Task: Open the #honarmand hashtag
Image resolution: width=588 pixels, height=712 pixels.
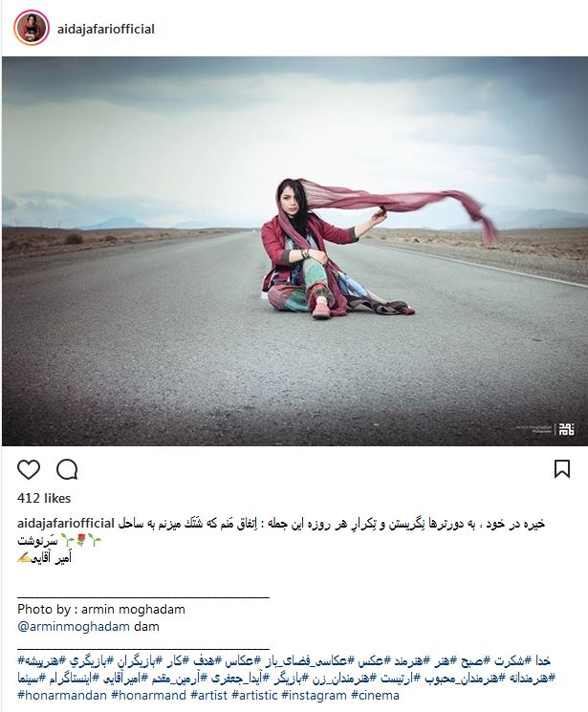Action: click(x=148, y=695)
